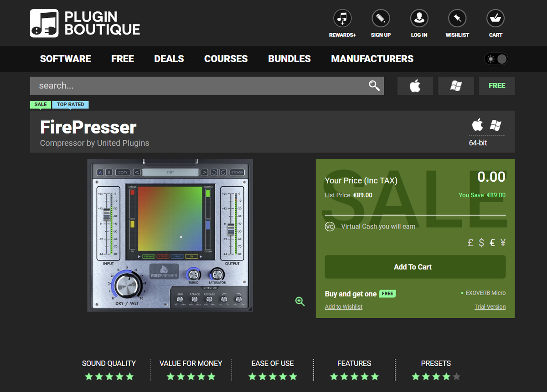Click the Ease Of Use star rating
Image resolution: width=547 pixels, height=392 pixels.
[x=273, y=377]
